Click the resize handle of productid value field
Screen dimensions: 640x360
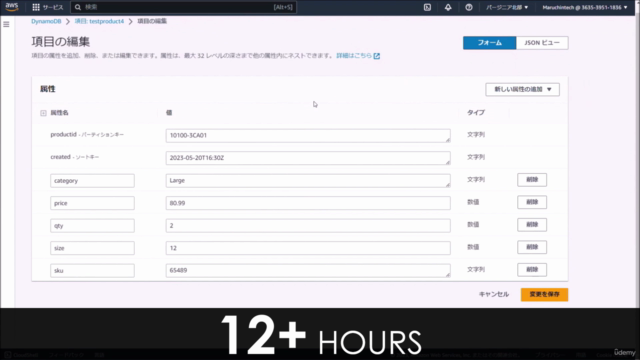click(448, 140)
